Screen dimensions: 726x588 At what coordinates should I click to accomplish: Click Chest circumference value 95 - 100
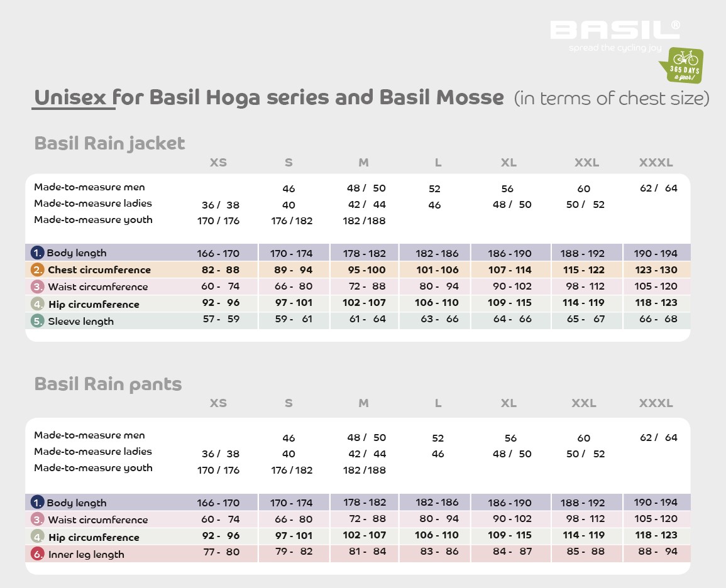363,270
